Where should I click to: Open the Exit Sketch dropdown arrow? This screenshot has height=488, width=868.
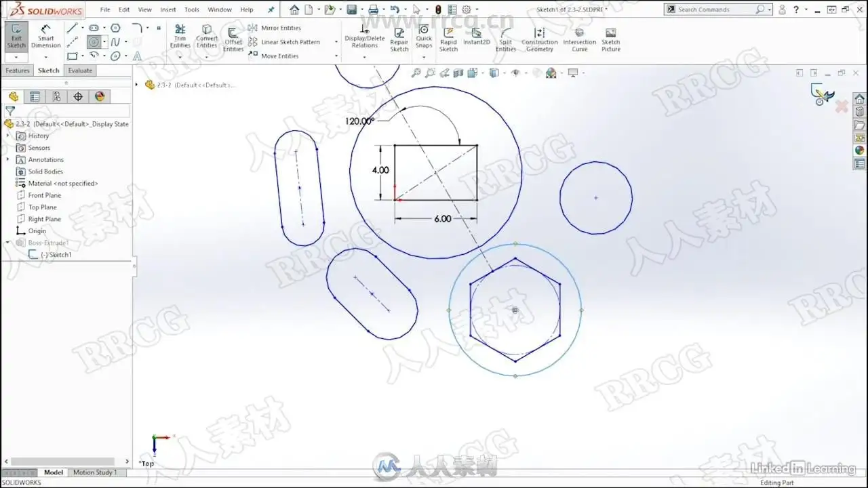click(16, 57)
